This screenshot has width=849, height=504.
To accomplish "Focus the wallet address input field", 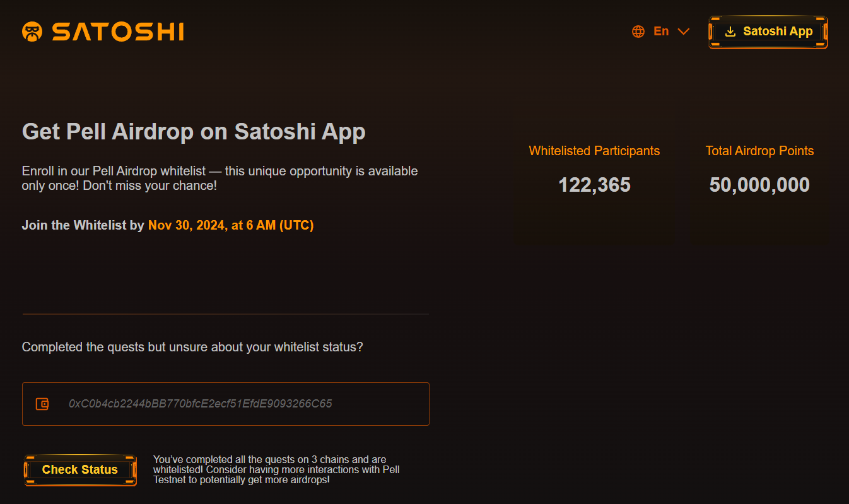I will coord(240,404).
